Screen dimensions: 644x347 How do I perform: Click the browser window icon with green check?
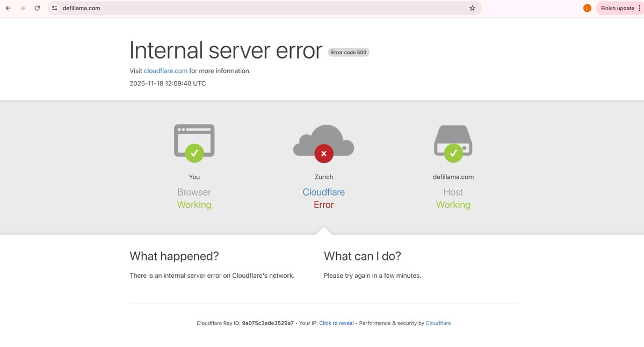[194, 143]
